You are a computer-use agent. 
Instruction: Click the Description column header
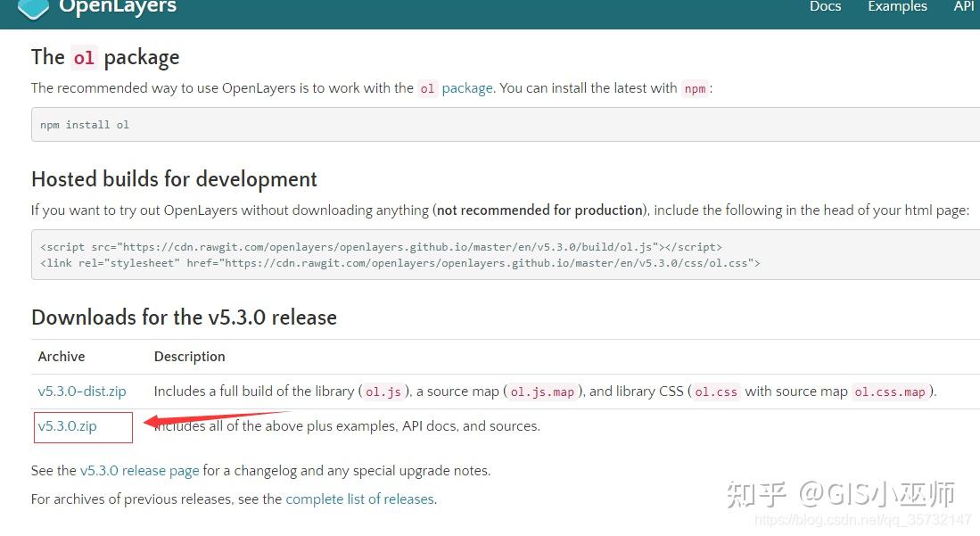[x=189, y=357]
